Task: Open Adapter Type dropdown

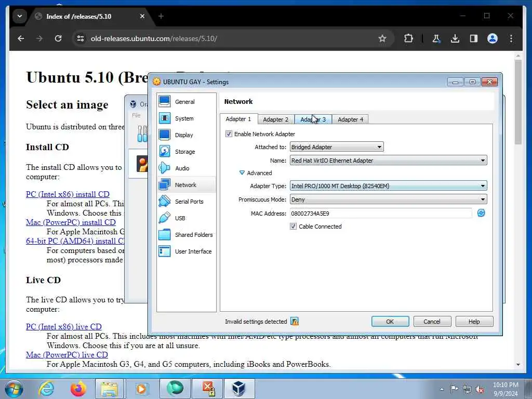Action: click(389, 185)
